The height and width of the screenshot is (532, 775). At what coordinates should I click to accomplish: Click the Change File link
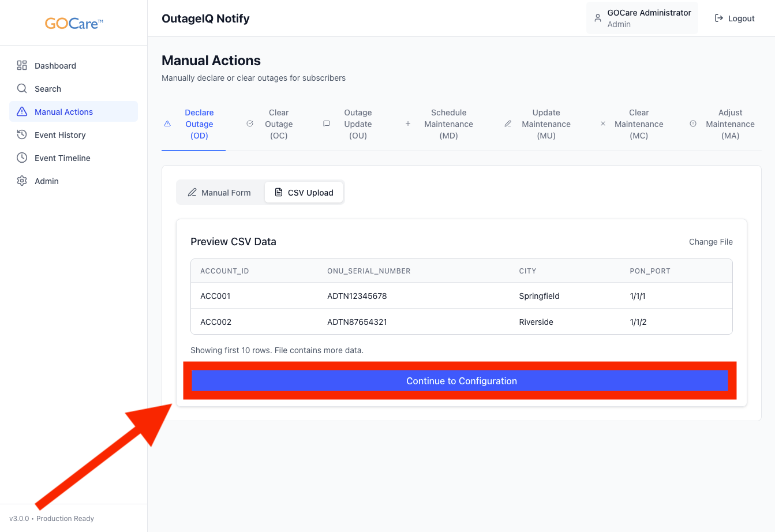click(x=710, y=242)
